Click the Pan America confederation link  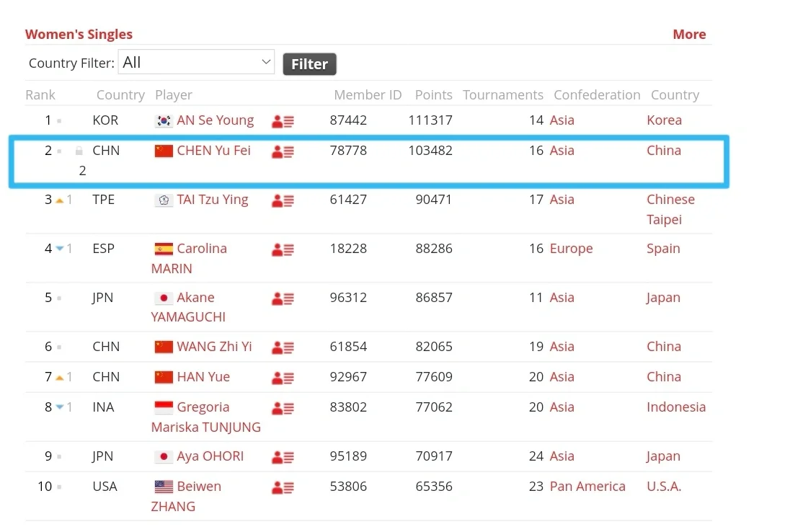tap(587, 487)
